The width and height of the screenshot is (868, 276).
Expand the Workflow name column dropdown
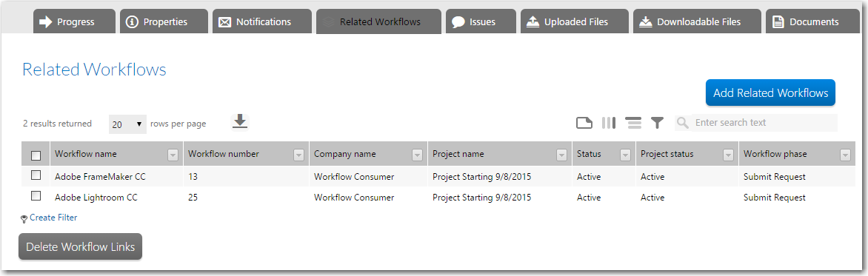click(173, 155)
